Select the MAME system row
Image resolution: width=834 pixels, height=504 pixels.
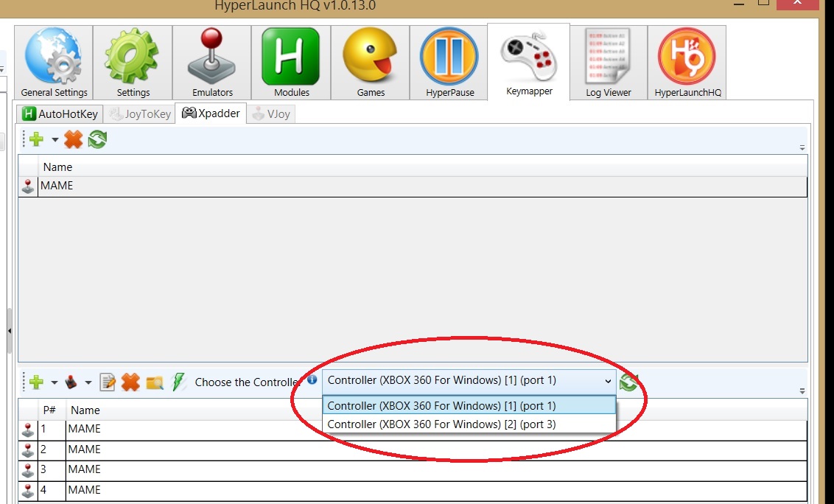pyautogui.click(x=413, y=186)
